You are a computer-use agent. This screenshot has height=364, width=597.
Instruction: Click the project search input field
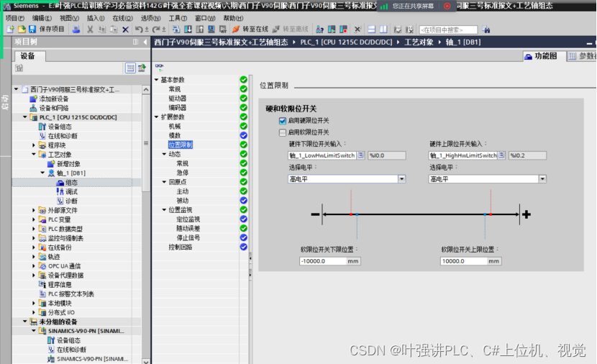point(448,29)
